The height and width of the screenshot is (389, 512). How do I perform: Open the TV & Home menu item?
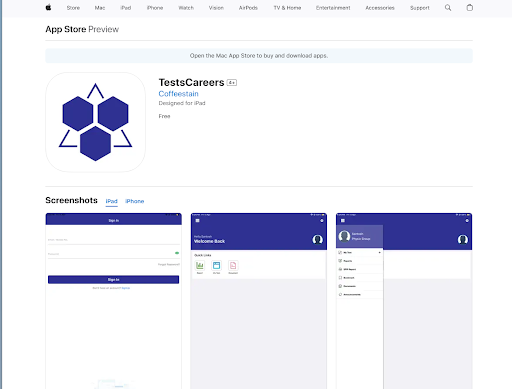[x=287, y=8]
